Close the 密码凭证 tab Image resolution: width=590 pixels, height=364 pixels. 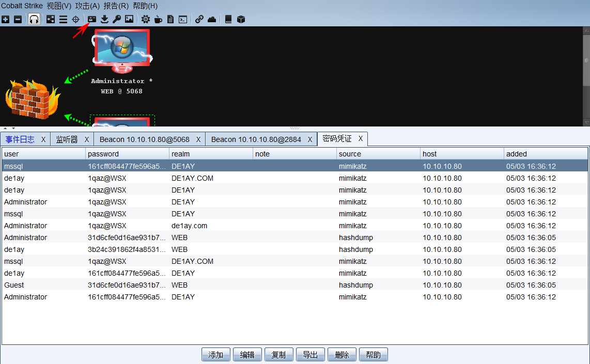(x=361, y=138)
